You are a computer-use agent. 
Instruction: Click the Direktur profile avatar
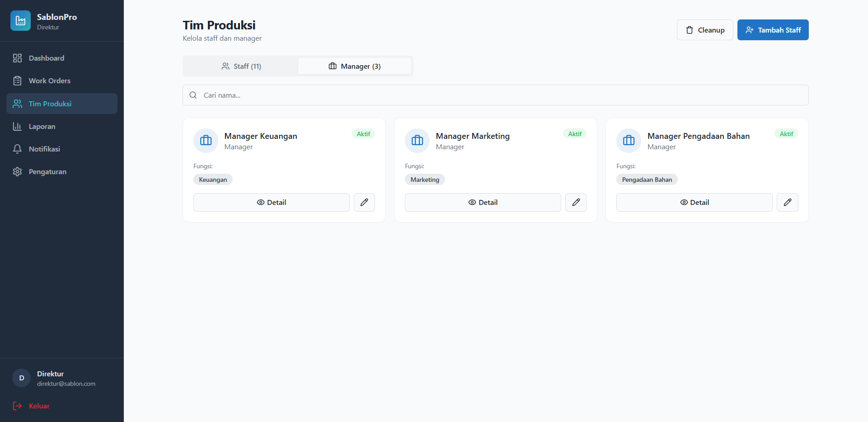click(x=21, y=378)
